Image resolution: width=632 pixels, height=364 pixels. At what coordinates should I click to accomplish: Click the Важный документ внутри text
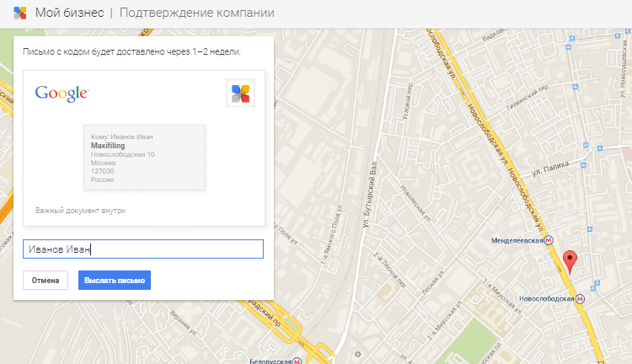[80, 210]
